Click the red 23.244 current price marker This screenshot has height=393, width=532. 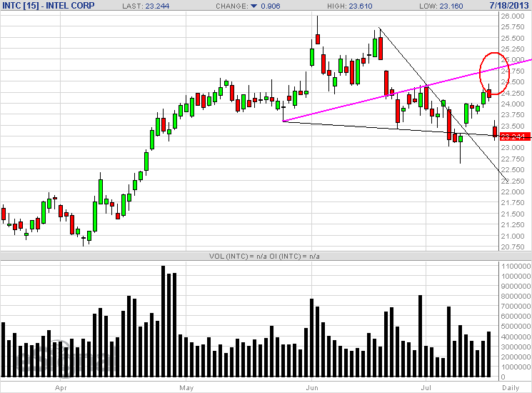pyautogui.click(x=516, y=136)
